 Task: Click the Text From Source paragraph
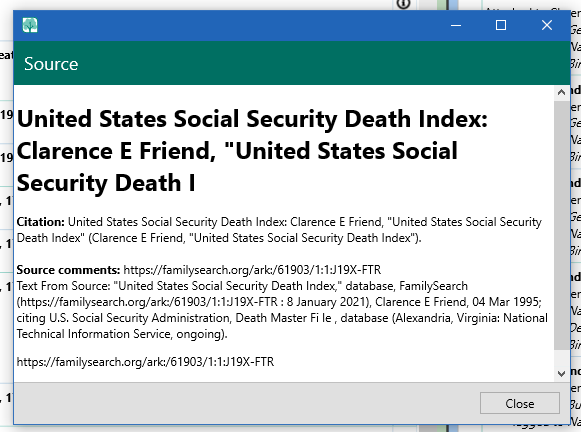click(x=282, y=310)
